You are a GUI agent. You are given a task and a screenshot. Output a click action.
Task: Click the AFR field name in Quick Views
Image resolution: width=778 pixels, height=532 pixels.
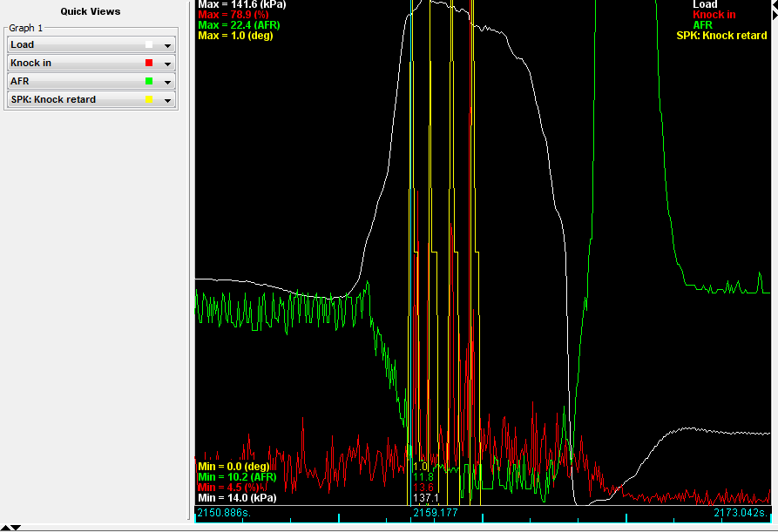coord(19,82)
